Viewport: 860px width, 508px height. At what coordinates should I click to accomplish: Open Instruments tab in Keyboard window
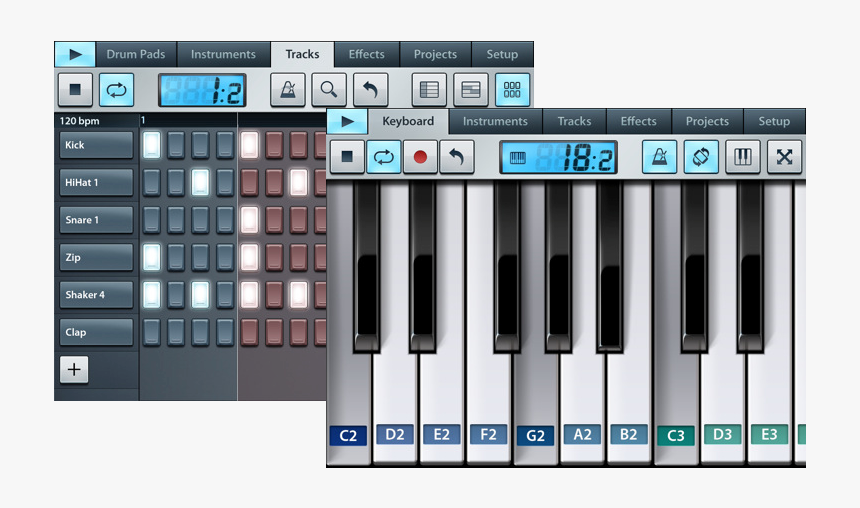click(495, 121)
